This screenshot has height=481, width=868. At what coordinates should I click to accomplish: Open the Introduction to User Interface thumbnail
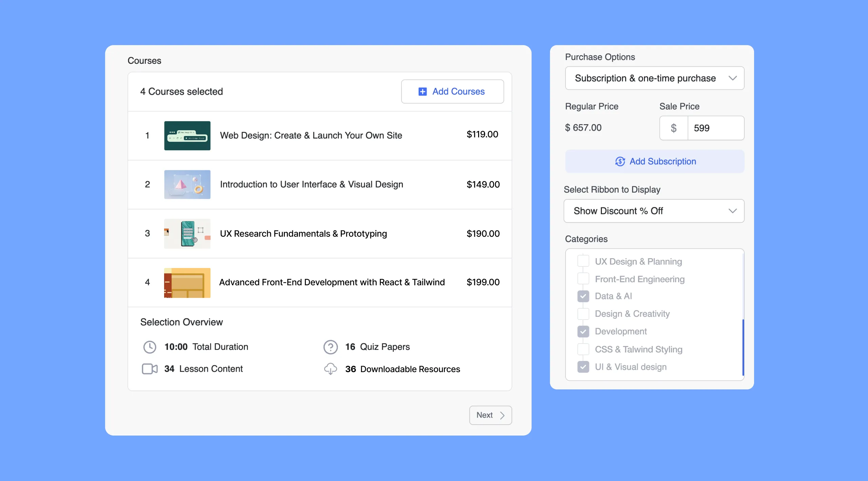(x=187, y=185)
